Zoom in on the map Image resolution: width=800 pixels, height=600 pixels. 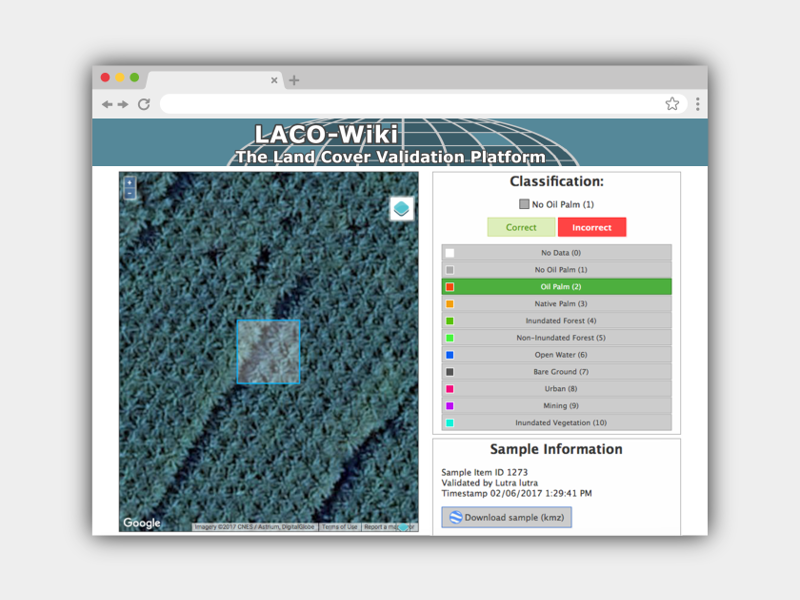tap(130, 183)
